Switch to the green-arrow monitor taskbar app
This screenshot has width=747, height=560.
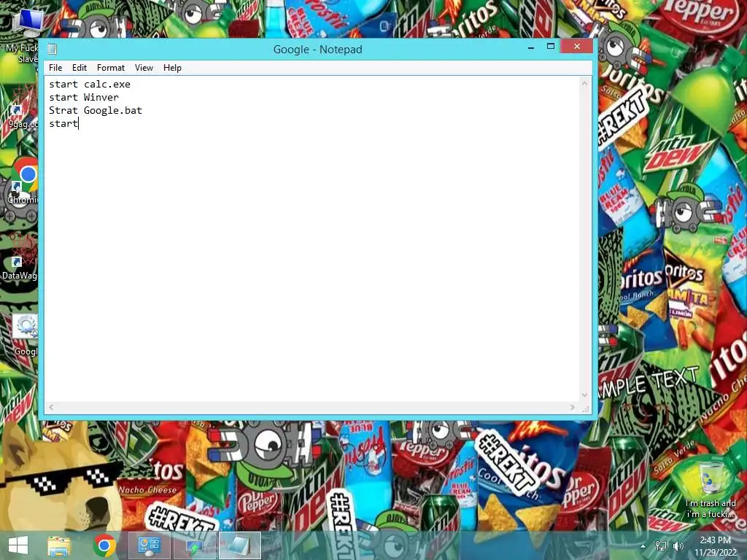coord(195,545)
